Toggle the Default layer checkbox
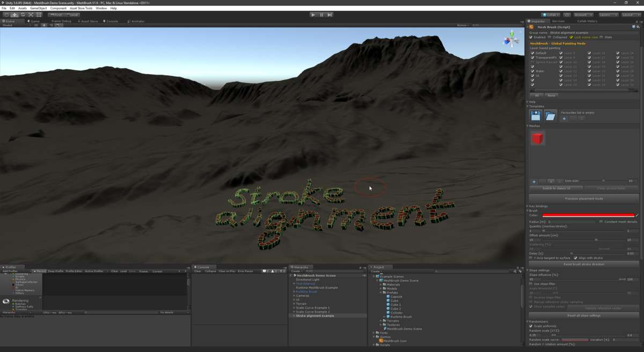Screen dimensions: 644x352 tap(532, 53)
